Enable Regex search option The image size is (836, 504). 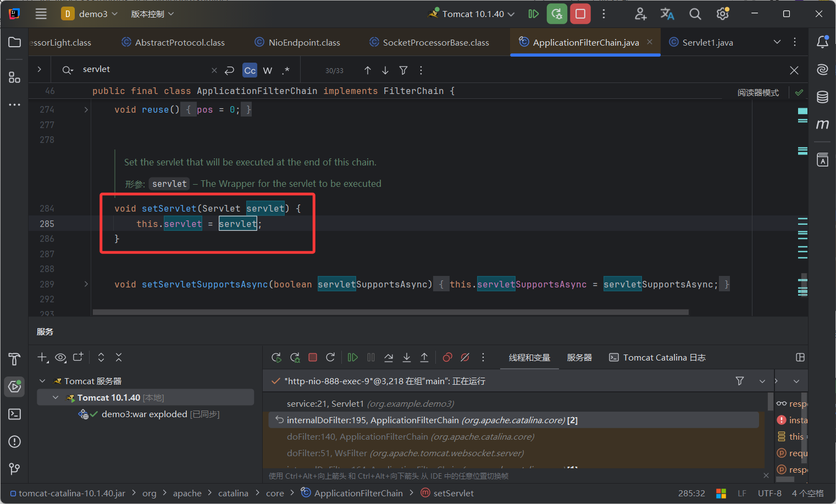(x=285, y=70)
